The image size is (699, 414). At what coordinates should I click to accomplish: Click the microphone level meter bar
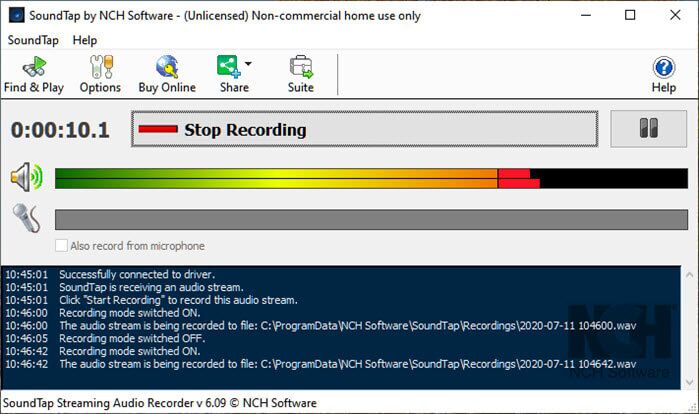point(370,219)
